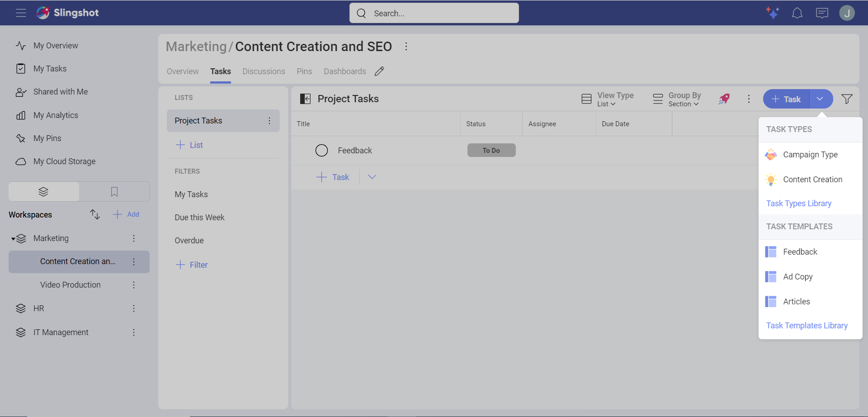Edit tabs with the pencil icon
This screenshot has height=417, width=868.
click(x=379, y=71)
